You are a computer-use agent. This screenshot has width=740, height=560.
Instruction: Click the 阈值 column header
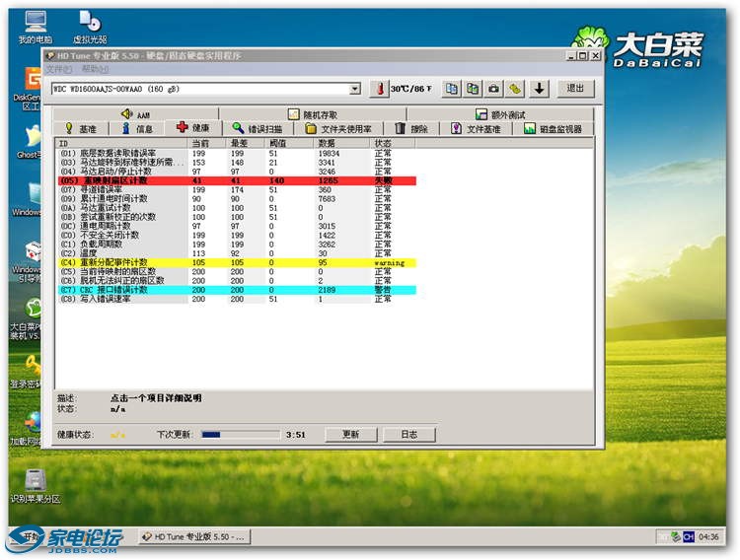coord(290,143)
